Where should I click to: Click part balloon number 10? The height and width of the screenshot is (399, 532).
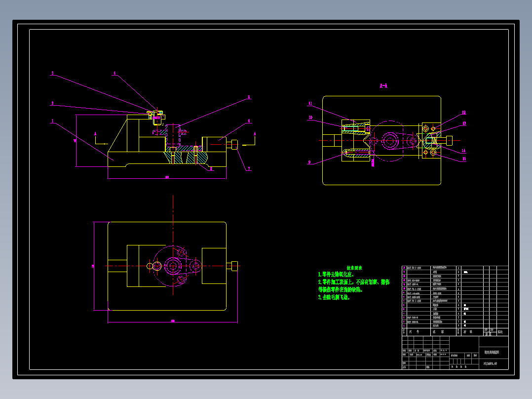(310, 118)
